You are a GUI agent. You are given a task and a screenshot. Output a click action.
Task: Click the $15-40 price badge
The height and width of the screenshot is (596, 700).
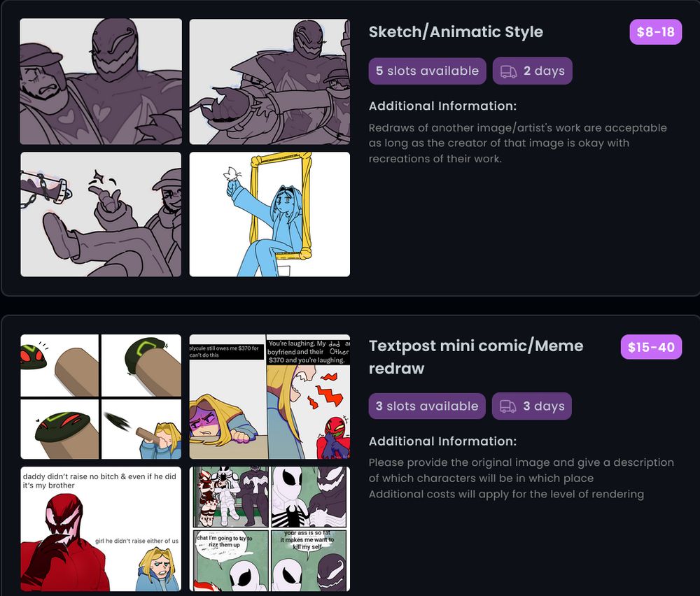coord(651,347)
